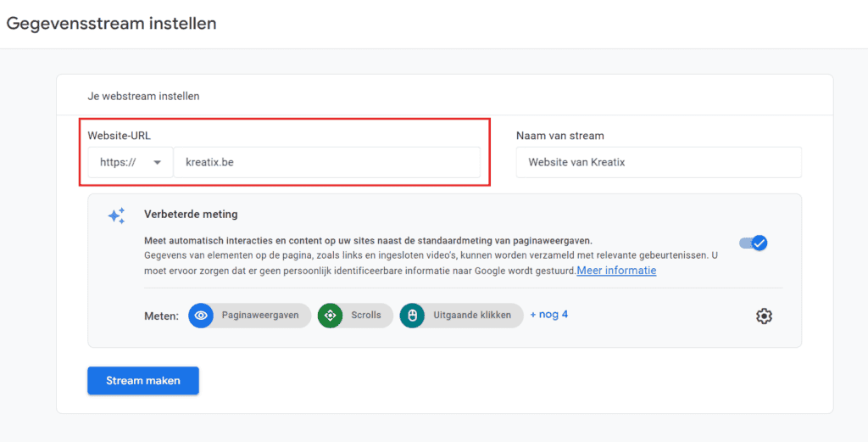Click the Paginaweergaven eye icon
The image size is (868, 442).
(201, 316)
